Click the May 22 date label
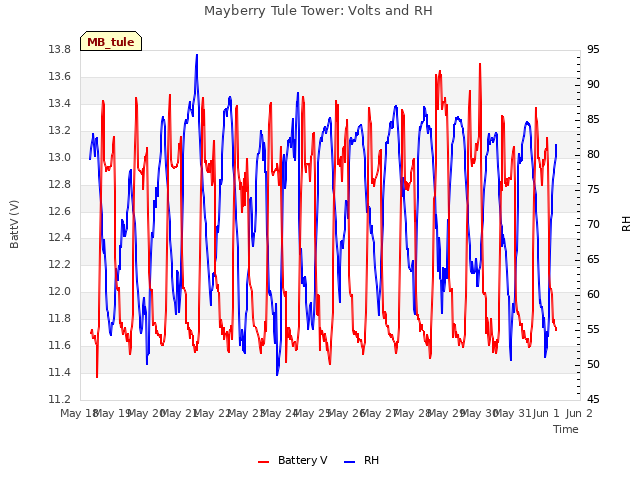 (x=212, y=413)
